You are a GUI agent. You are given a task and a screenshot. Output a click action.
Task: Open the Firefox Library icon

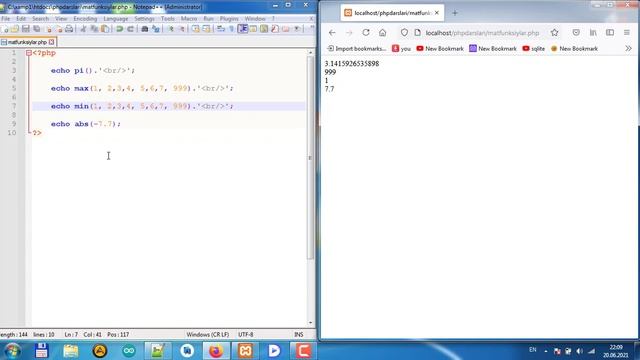tap(593, 33)
